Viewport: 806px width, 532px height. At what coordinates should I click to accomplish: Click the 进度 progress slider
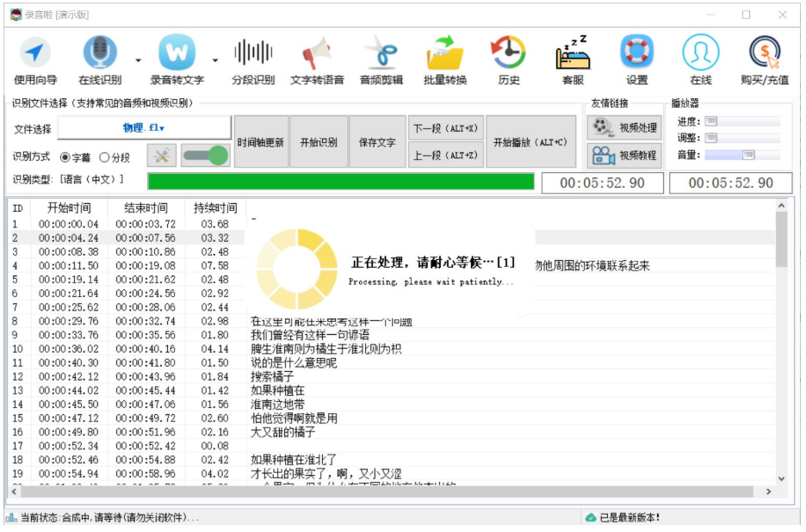(742, 122)
